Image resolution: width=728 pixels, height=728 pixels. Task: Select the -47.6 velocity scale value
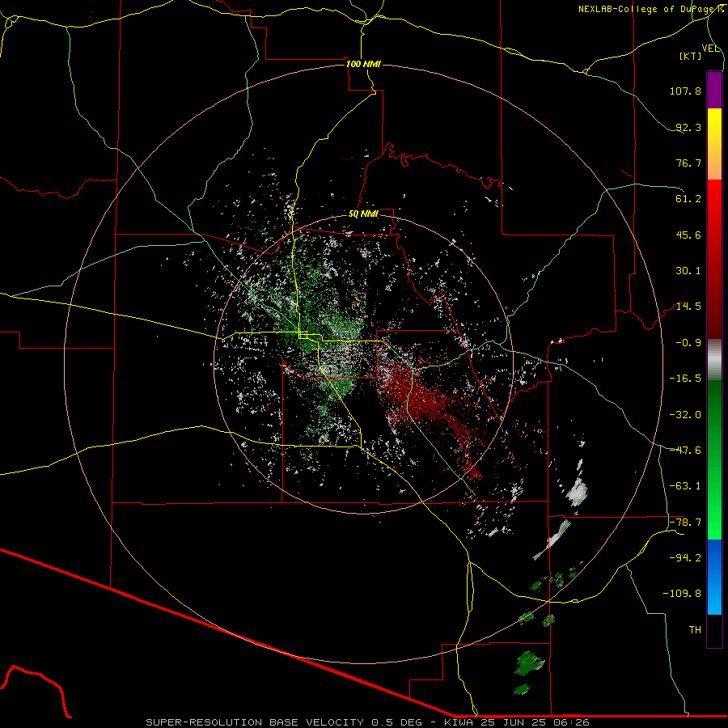point(685,451)
